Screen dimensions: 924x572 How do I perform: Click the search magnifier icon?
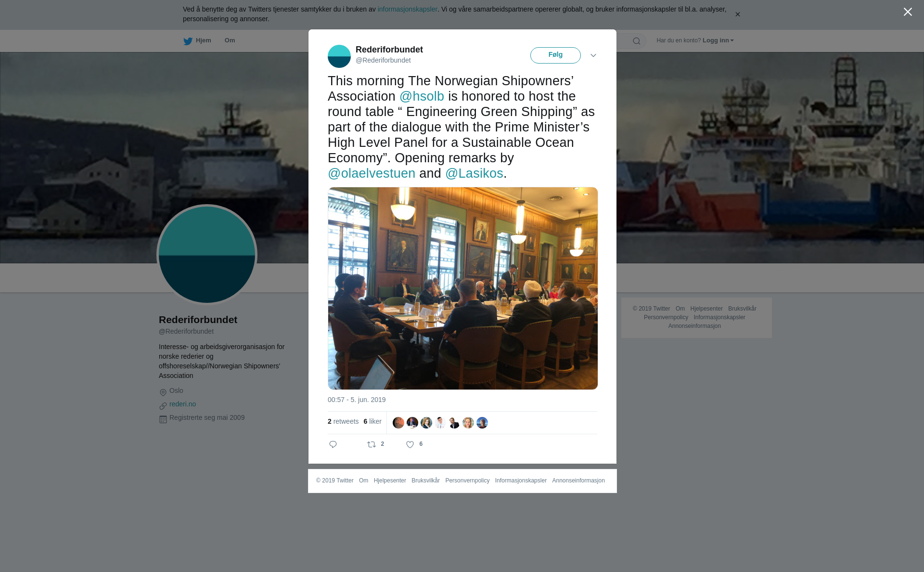(637, 41)
